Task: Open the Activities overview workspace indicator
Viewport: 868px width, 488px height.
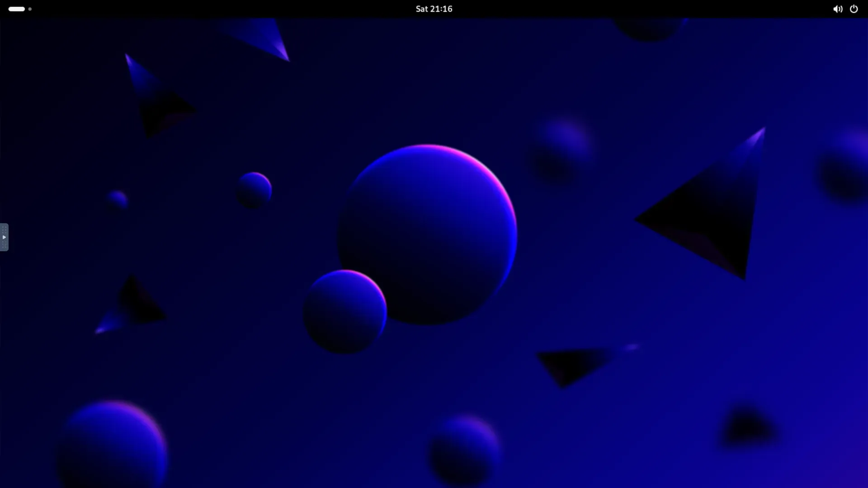Action: point(20,9)
